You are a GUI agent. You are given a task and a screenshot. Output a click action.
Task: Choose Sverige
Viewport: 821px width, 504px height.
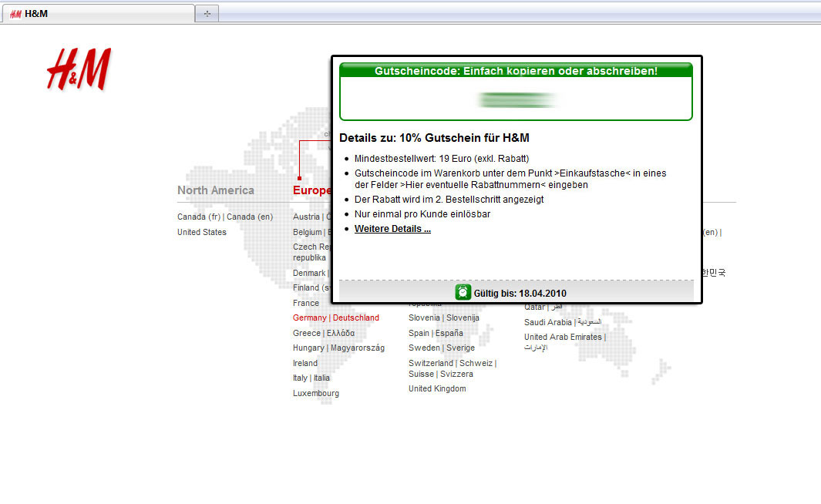(461, 348)
